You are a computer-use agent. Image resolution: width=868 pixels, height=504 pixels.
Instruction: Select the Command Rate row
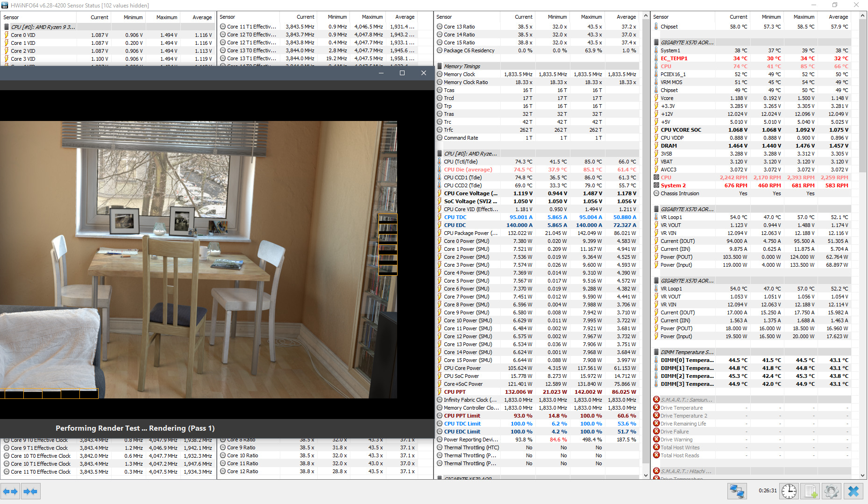[x=536, y=138]
